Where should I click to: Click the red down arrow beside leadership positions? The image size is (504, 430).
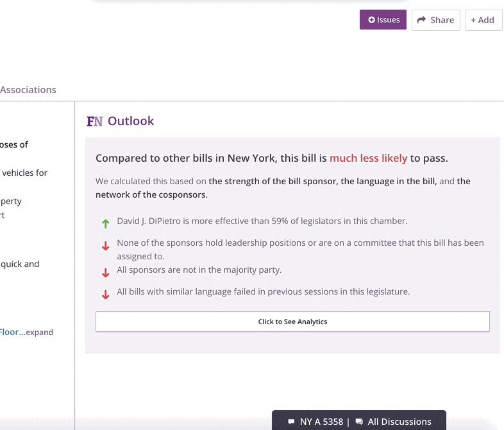[x=105, y=246]
